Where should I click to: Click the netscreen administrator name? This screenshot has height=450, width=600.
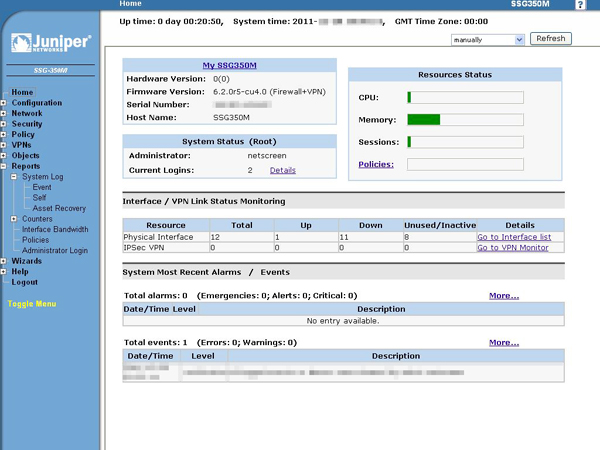[x=267, y=156]
